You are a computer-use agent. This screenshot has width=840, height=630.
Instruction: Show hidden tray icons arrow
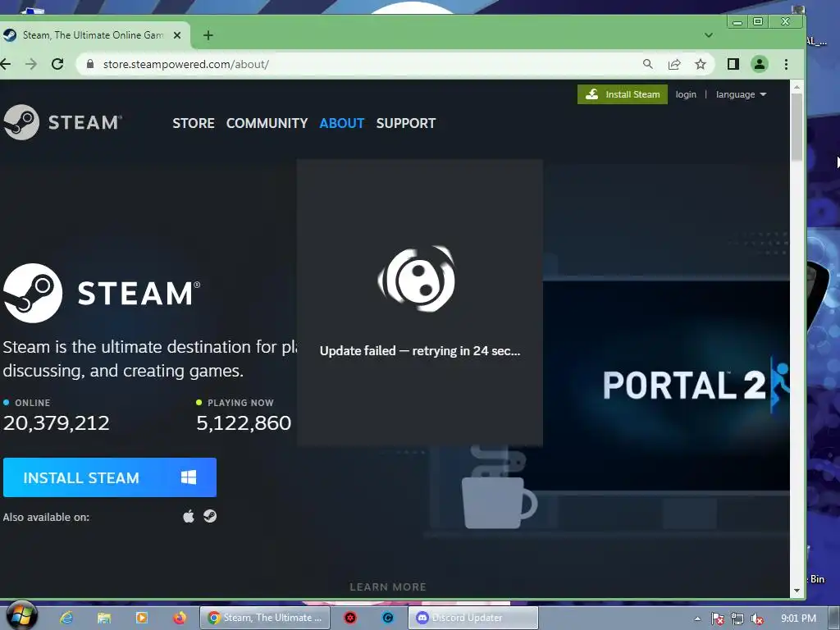click(697, 619)
